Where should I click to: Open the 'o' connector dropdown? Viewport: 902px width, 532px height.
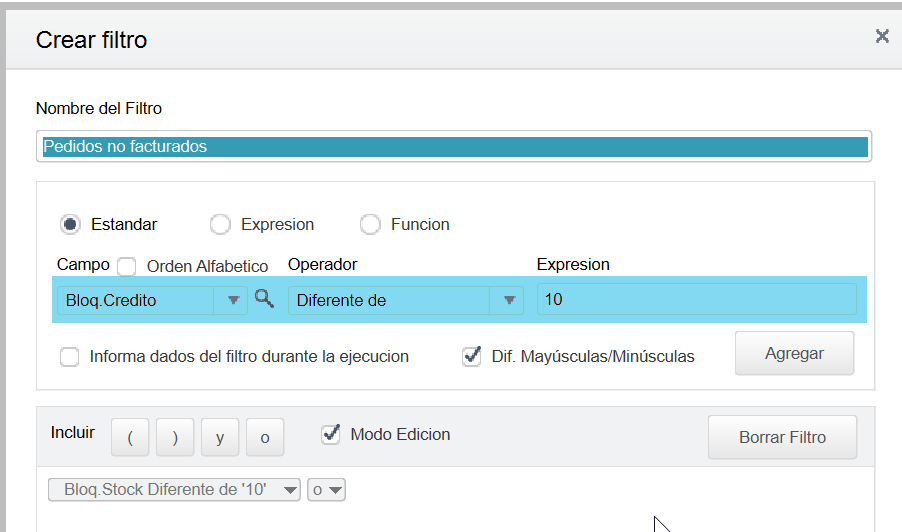[326, 490]
